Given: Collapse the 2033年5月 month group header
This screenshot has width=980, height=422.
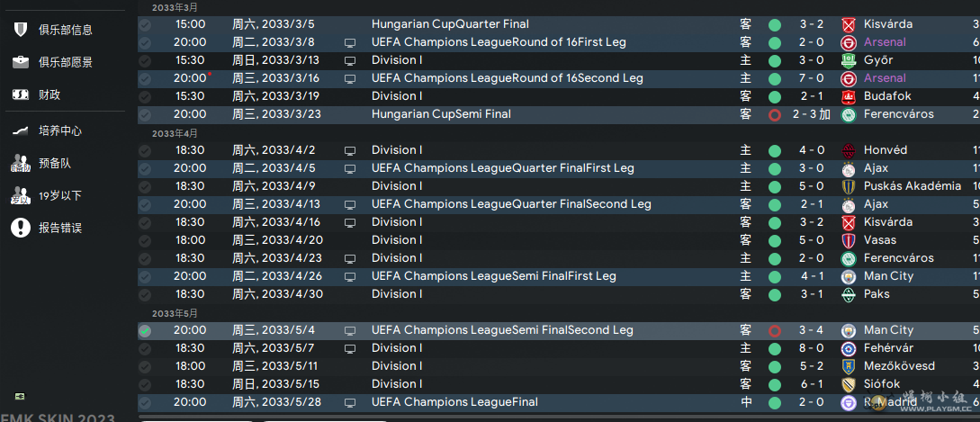Looking at the screenshot, I should coord(175,313).
